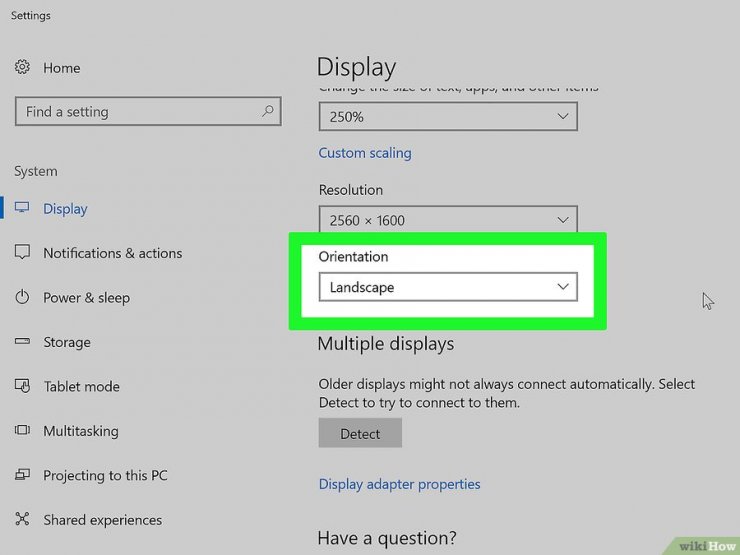
Task: Click the Projecting to this PC icon
Action: (22, 474)
